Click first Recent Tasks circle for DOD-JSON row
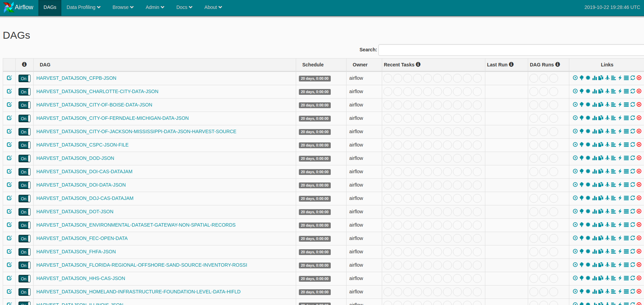The height and width of the screenshot is (305, 644). (x=388, y=158)
